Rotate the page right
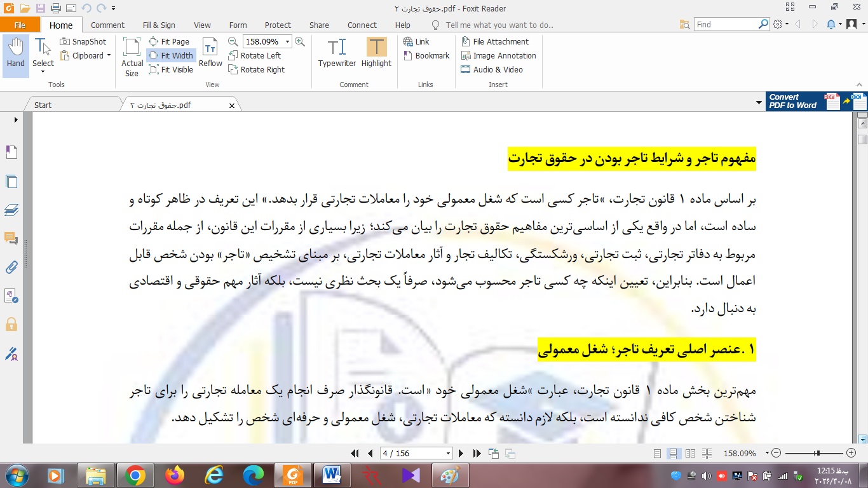Screen dimensions: 868x488 click(x=256, y=70)
